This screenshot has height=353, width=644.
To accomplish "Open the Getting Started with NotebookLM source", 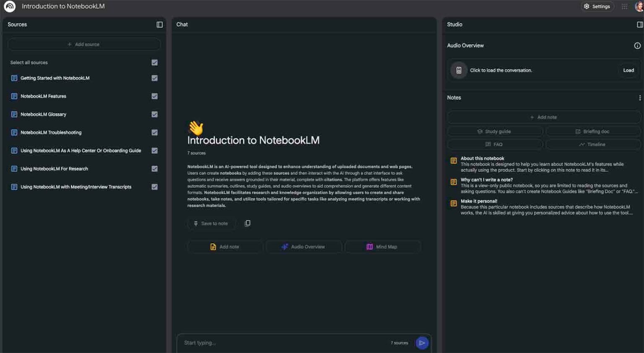I will point(55,78).
